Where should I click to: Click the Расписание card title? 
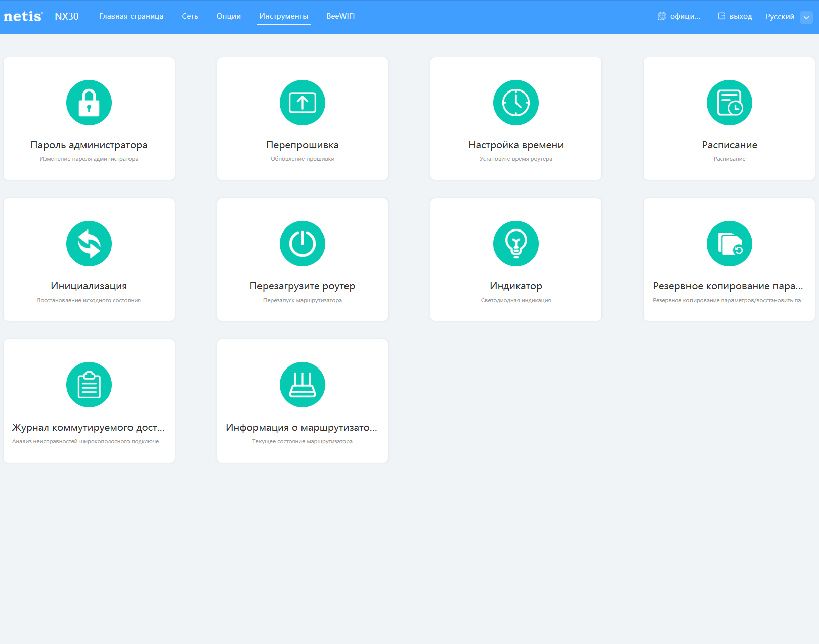tap(729, 145)
